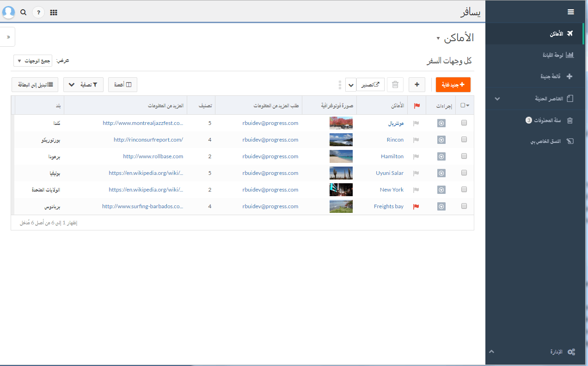Toggle the red flag on Freights bay row
The width and height of the screenshot is (588, 366).
(416, 206)
